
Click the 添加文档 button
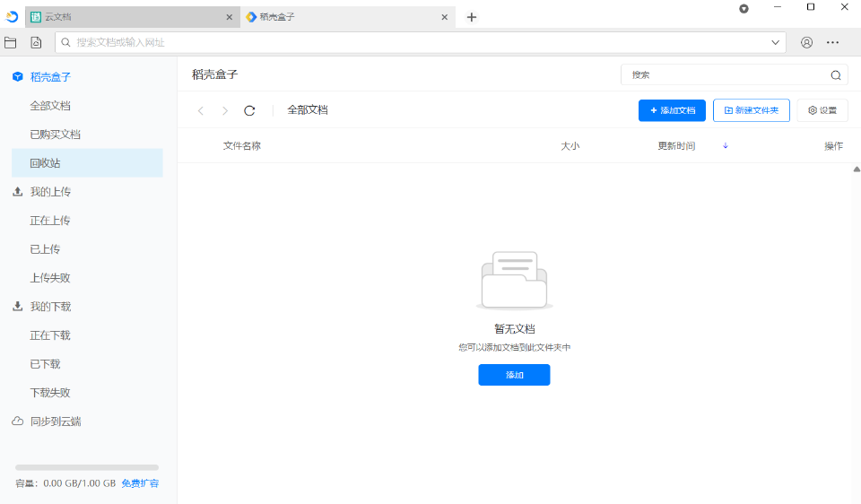click(x=672, y=110)
